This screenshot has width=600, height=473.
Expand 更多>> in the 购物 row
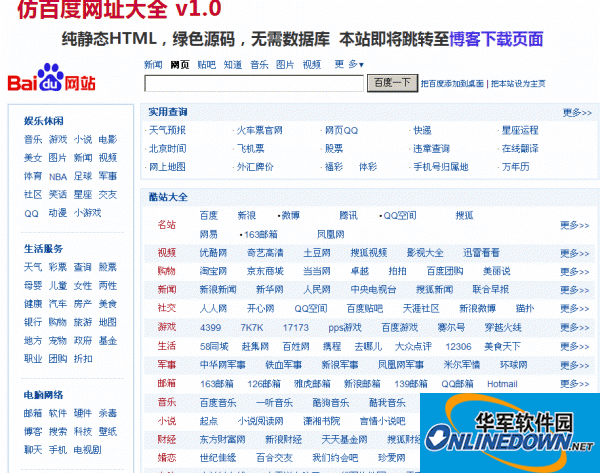pos(575,272)
